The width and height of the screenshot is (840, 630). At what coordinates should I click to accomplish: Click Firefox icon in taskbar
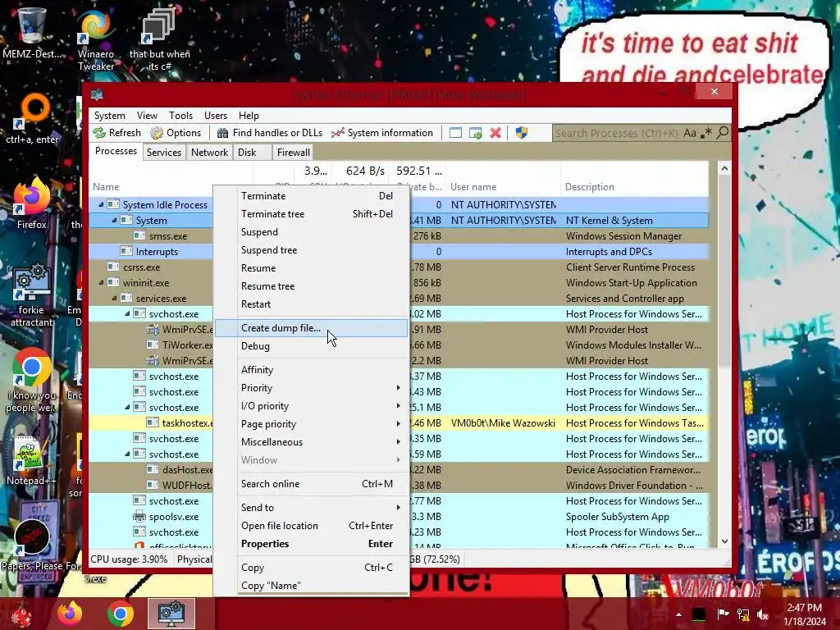pos(71,614)
